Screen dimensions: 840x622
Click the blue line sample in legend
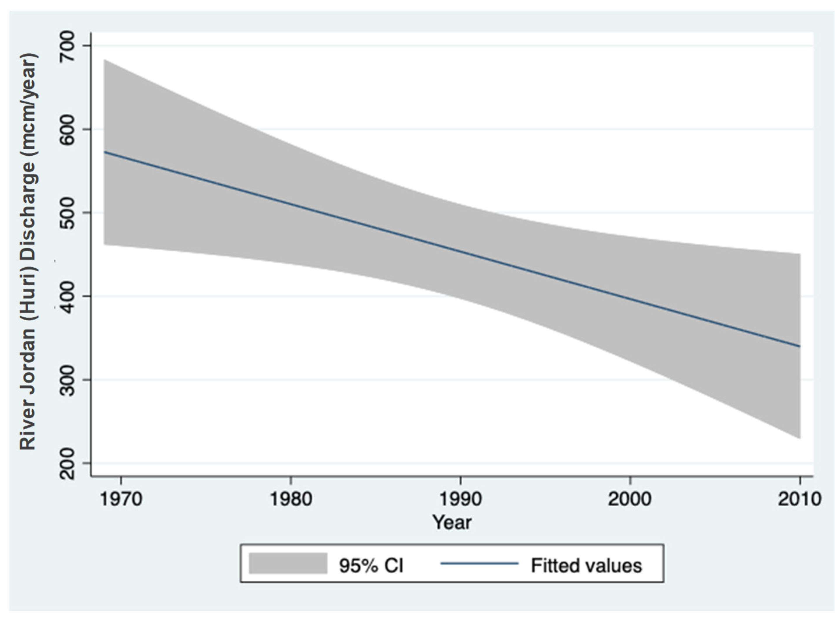[480, 563]
